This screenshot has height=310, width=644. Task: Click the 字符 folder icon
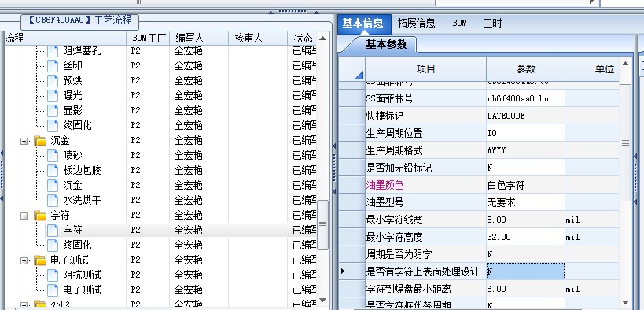coord(40,216)
